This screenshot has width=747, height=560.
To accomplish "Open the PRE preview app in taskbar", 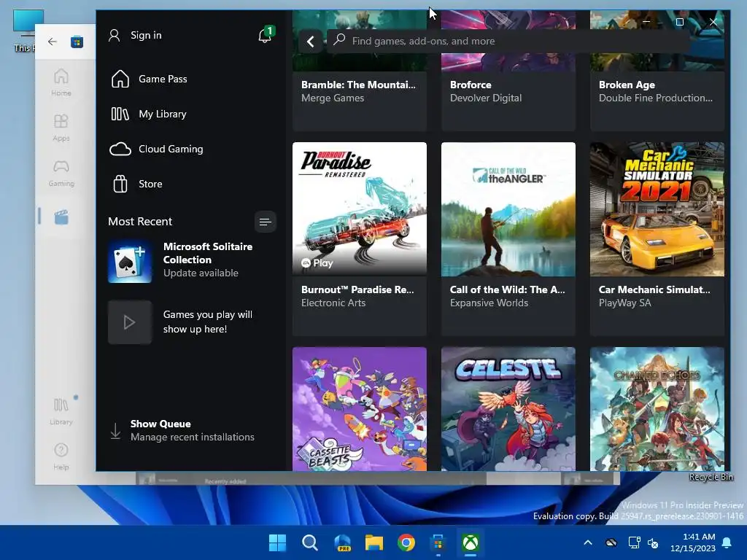I will (x=342, y=542).
